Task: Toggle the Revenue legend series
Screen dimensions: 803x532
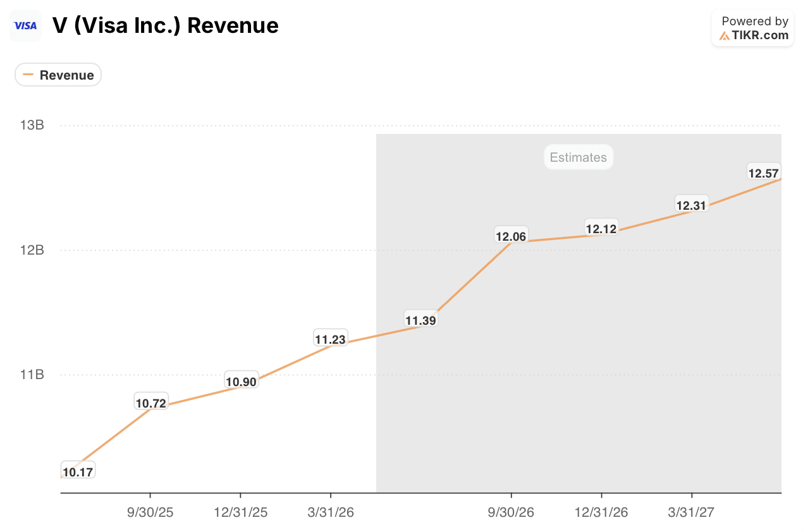Action: coord(58,75)
